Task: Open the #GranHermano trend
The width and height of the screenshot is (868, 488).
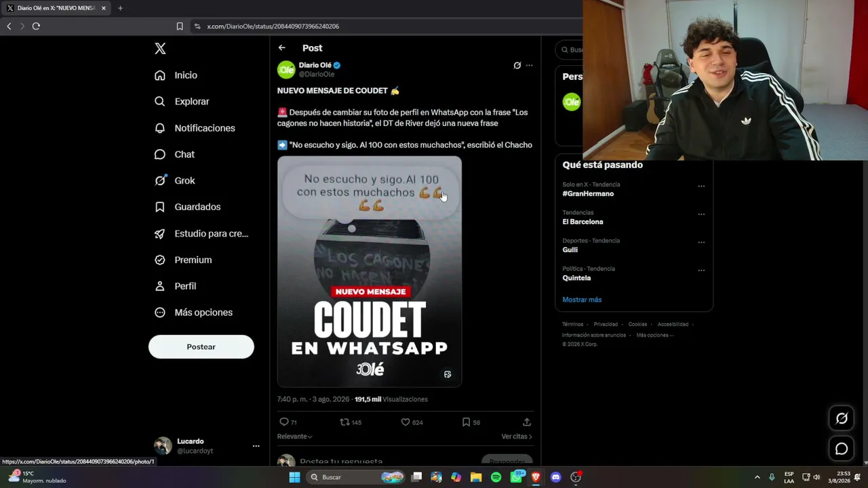Action: click(x=588, y=194)
